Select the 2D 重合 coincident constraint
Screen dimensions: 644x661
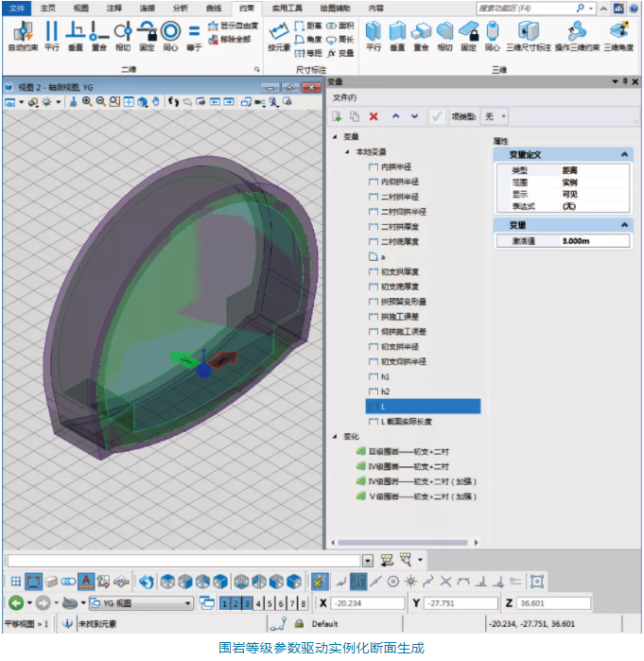[99, 36]
